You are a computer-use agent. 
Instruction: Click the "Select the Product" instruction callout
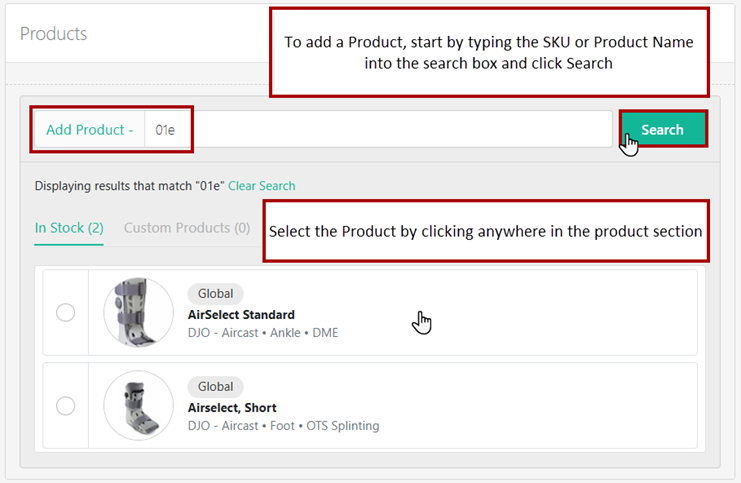(x=485, y=231)
